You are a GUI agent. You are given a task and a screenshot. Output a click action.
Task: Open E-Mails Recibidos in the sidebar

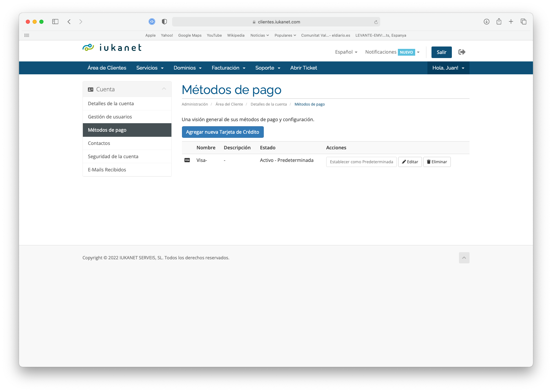127,170
